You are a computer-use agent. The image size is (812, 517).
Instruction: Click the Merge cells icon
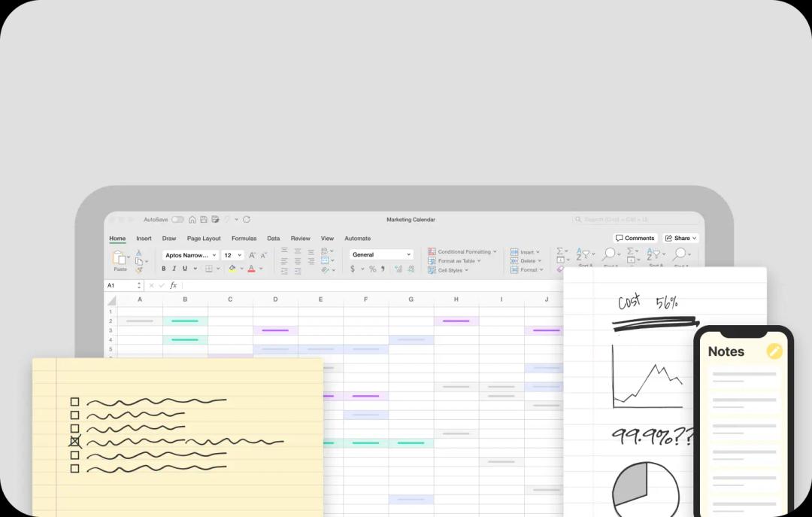325,260
